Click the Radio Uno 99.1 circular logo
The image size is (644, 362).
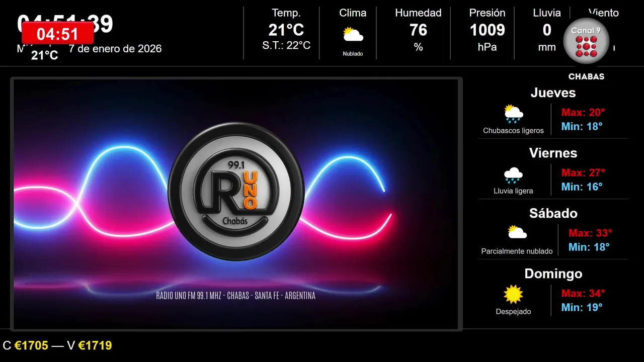click(x=236, y=192)
